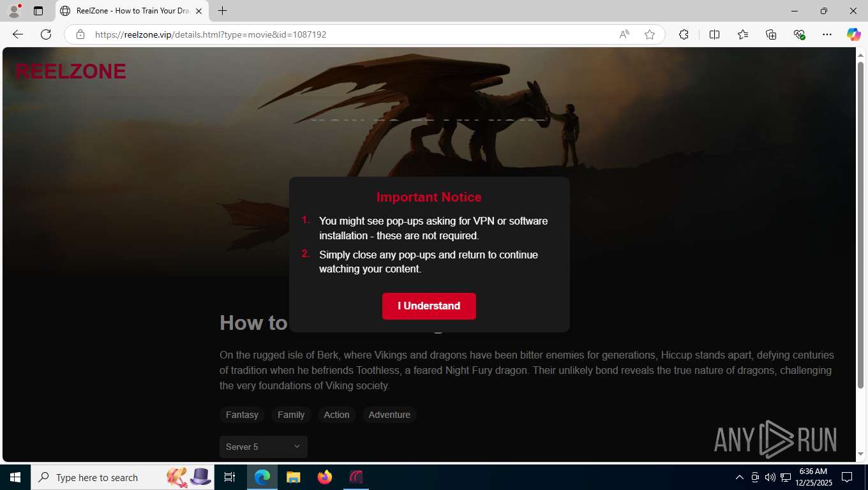Close the ReelZone tab
The image size is (868, 490).
click(x=198, y=11)
